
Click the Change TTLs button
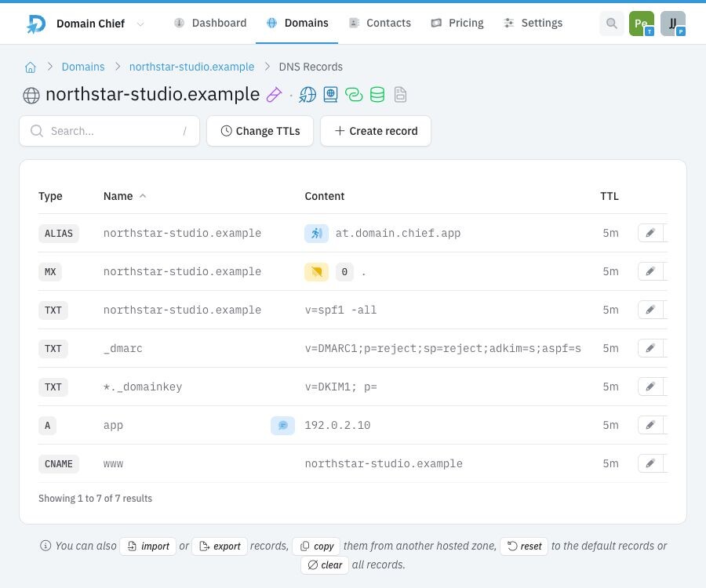260,131
